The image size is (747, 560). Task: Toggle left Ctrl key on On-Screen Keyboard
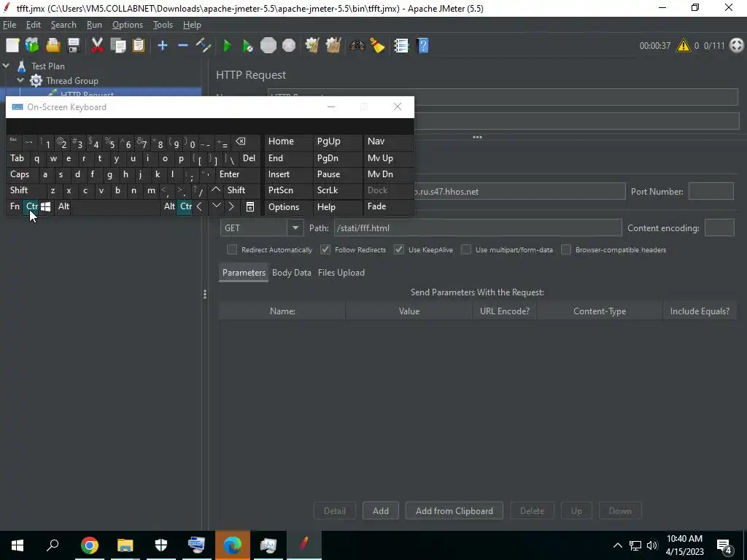click(x=31, y=206)
